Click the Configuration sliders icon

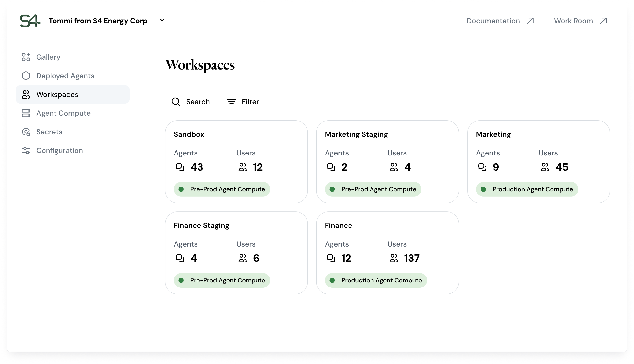26,150
